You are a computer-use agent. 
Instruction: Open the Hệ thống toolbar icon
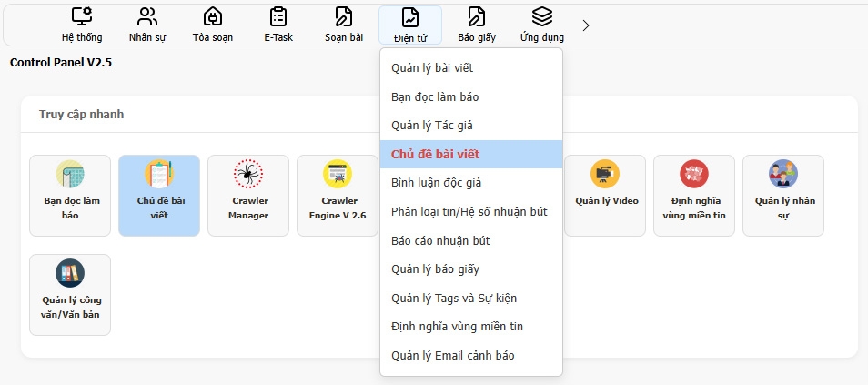[82, 25]
